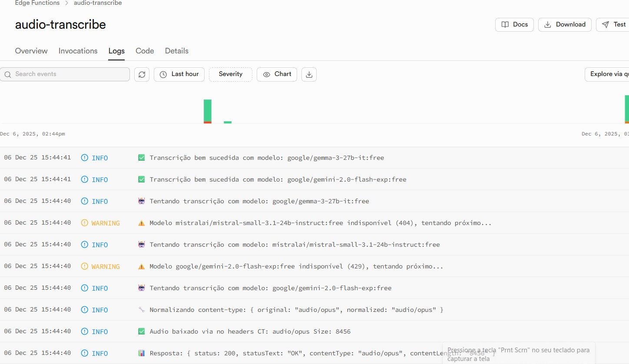Click the warning triangle on gemini 429 row
The height and width of the screenshot is (364, 629).
[x=141, y=266]
